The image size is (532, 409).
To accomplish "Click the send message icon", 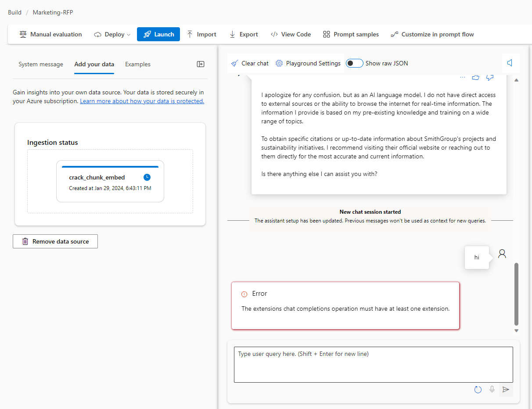I will [x=506, y=389].
